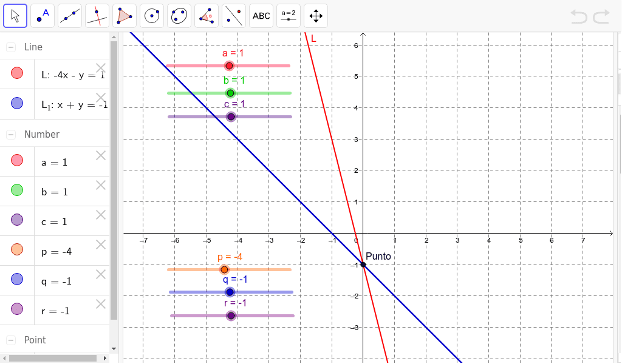Toggle visibility of line L
The image size is (622, 364).
tap(17, 73)
